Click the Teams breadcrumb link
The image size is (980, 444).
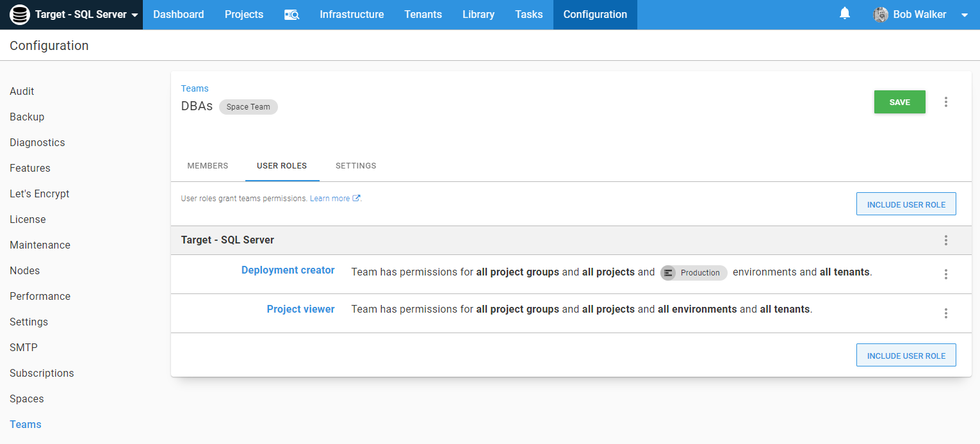tap(195, 88)
